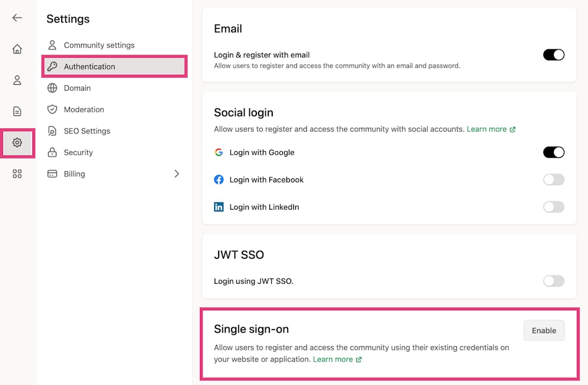Enable Login with LinkedIn toggle

553,207
